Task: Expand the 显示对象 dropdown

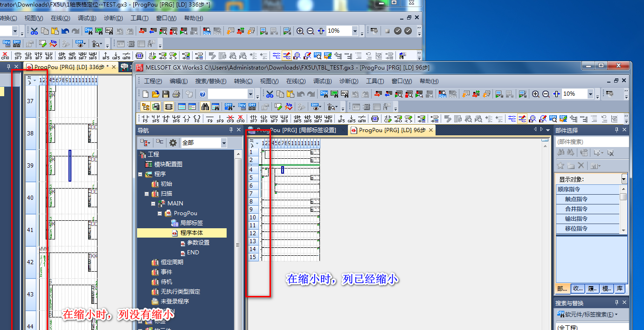Action: coord(624,179)
